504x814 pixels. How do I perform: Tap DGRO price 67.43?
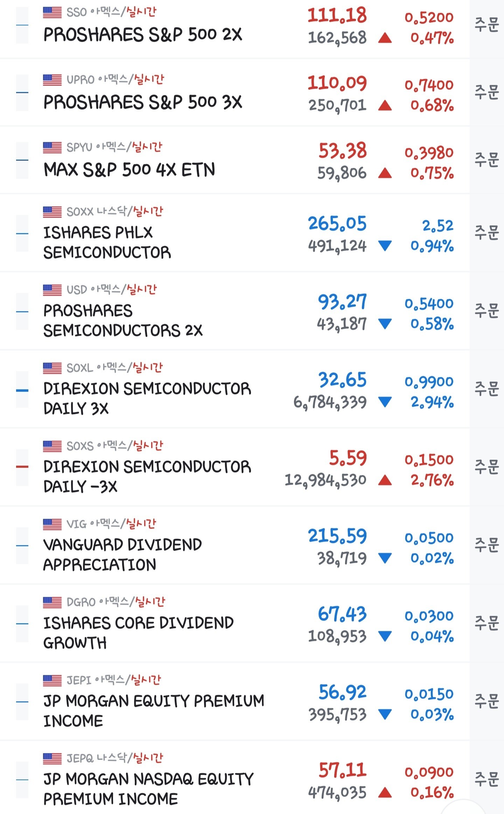click(342, 614)
